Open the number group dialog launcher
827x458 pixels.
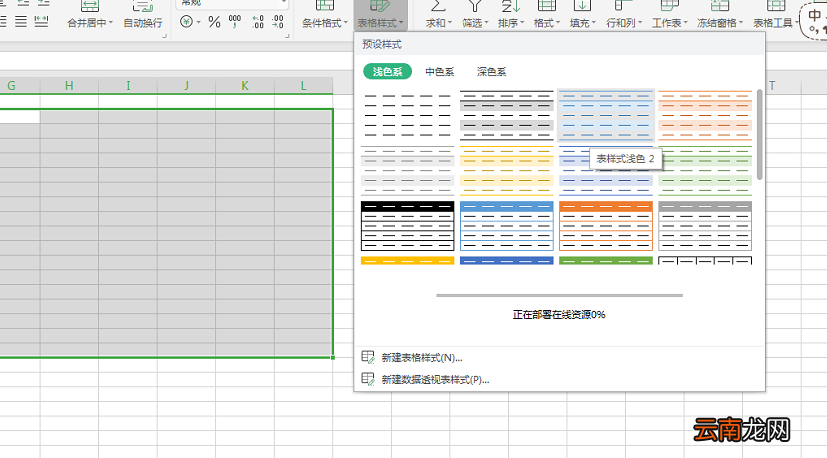pos(287,36)
